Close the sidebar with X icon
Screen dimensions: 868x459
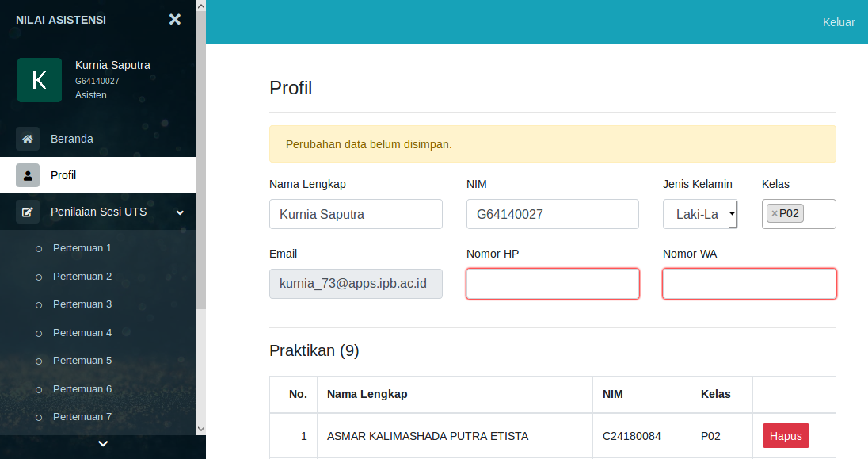click(175, 20)
